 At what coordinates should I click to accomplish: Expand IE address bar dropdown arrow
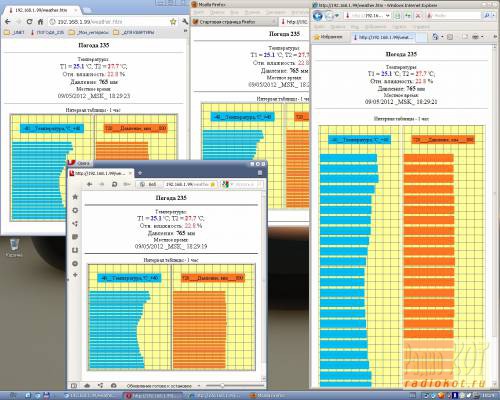[x=387, y=16]
